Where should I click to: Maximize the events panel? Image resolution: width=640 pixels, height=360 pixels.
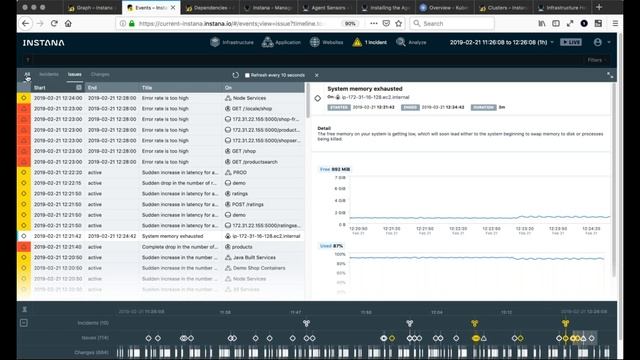[610, 75]
